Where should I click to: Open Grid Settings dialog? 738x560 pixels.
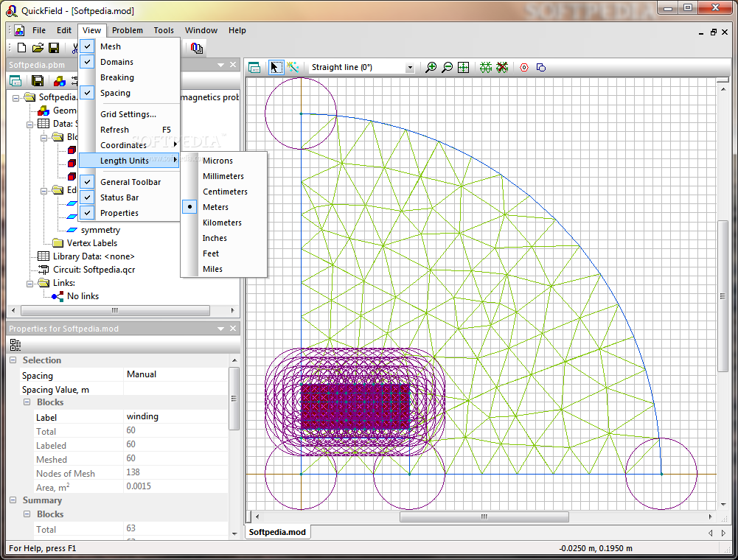coord(129,114)
